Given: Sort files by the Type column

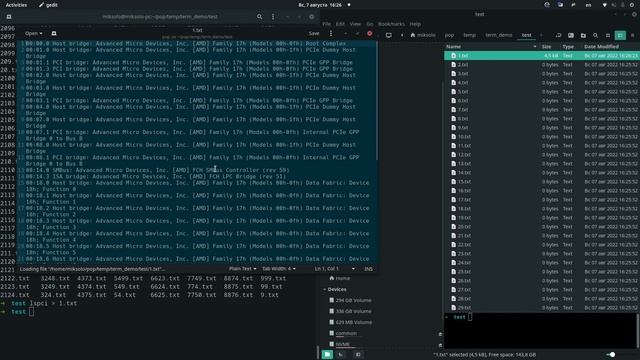Looking at the screenshot, I should point(568,47).
